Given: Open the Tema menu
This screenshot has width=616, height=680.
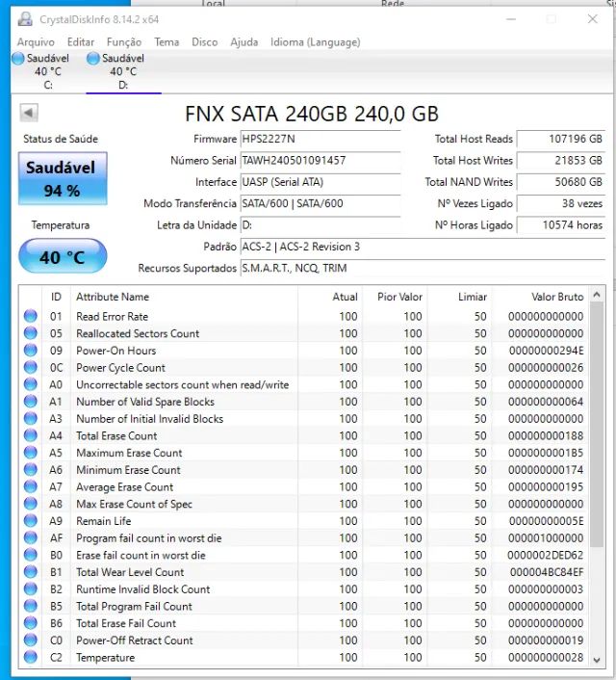Looking at the screenshot, I should [167, 42].
